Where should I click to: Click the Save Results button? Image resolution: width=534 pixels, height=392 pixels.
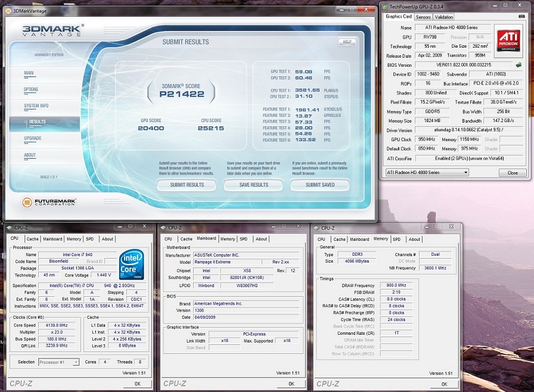[x=253, y=185]
